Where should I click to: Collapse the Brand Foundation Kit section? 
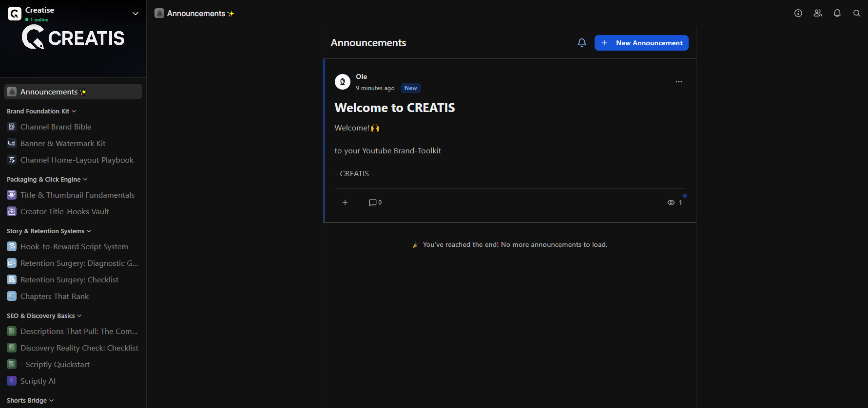click(x=41, y=111)
